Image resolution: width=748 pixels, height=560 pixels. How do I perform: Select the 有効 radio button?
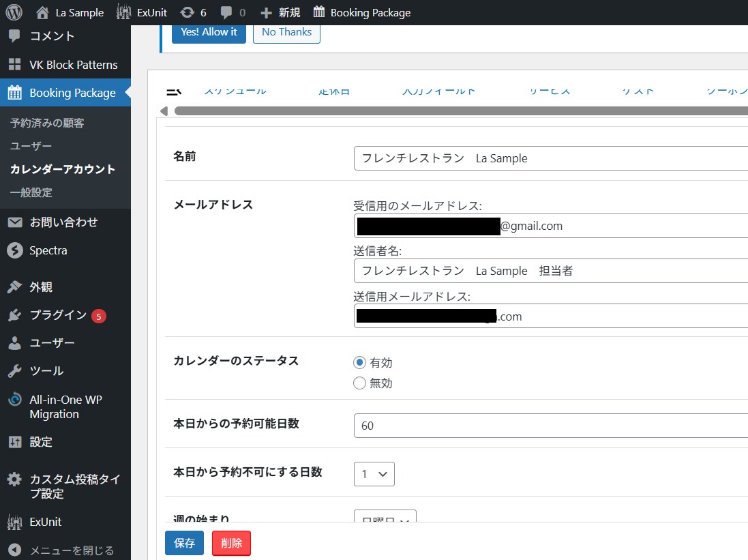click(360, 363)
